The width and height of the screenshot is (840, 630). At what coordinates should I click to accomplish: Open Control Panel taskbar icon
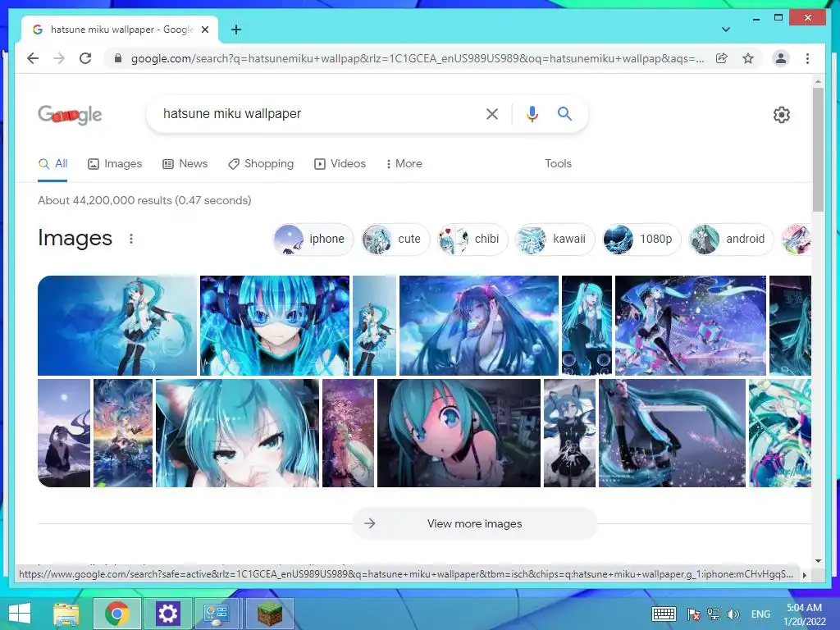(217, 614)
